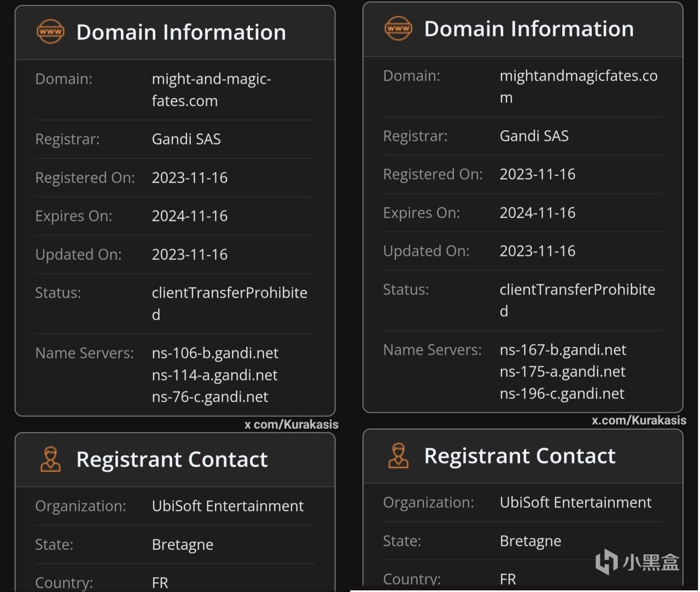The width and height of the screenshot is (700, 592).
Task: Select domain mightandmagicfates.com text
Action: 579,86
